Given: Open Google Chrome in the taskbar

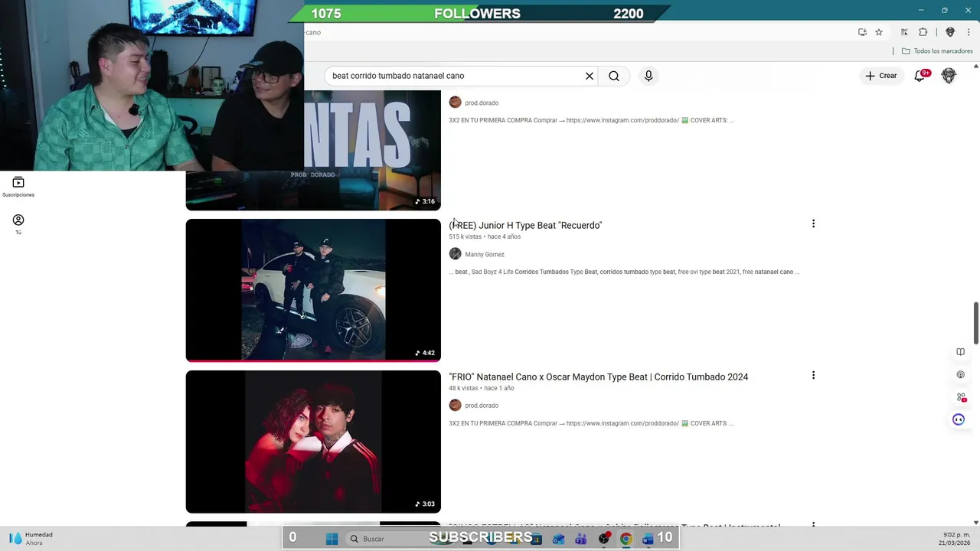Looking at the screenshot, I should [626, 539].
